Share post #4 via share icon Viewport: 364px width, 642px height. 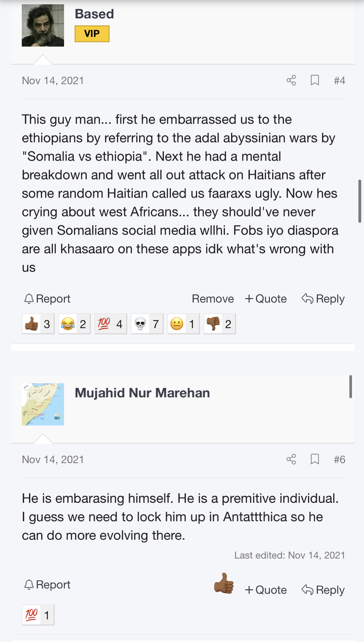pyautogui.click(x=291, y=81)
